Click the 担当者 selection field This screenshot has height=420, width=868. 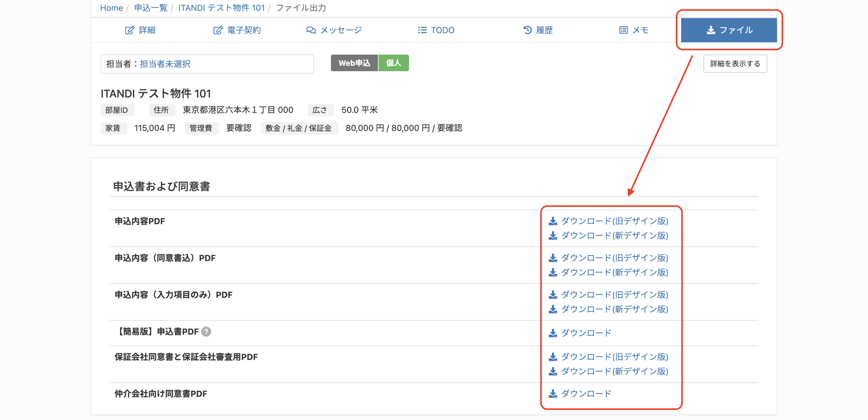[207, 64]
